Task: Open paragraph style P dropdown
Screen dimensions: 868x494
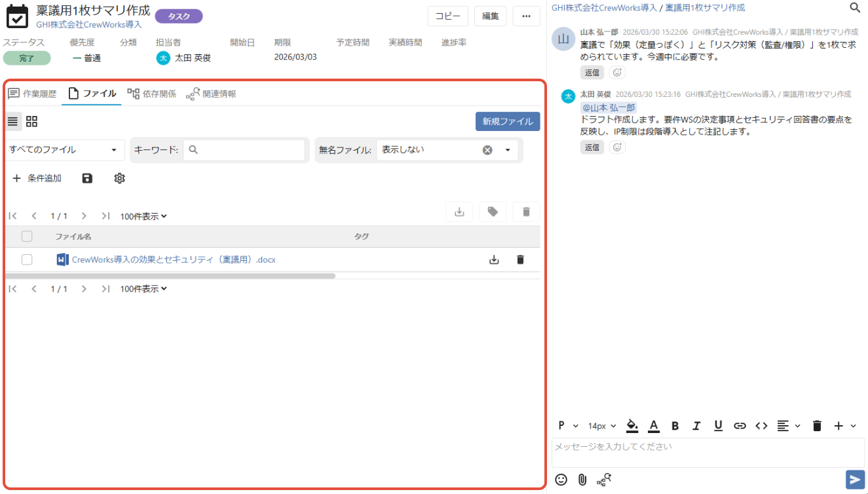Action: (568, 426)
